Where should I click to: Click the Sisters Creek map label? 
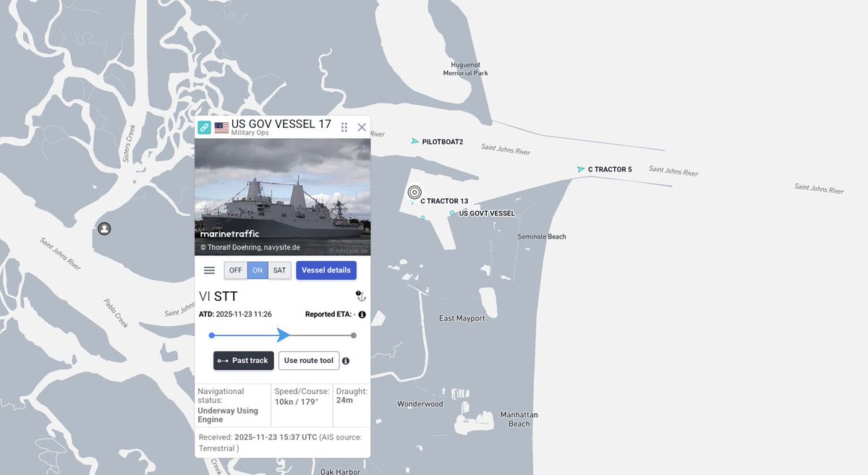tap(129, 143)
